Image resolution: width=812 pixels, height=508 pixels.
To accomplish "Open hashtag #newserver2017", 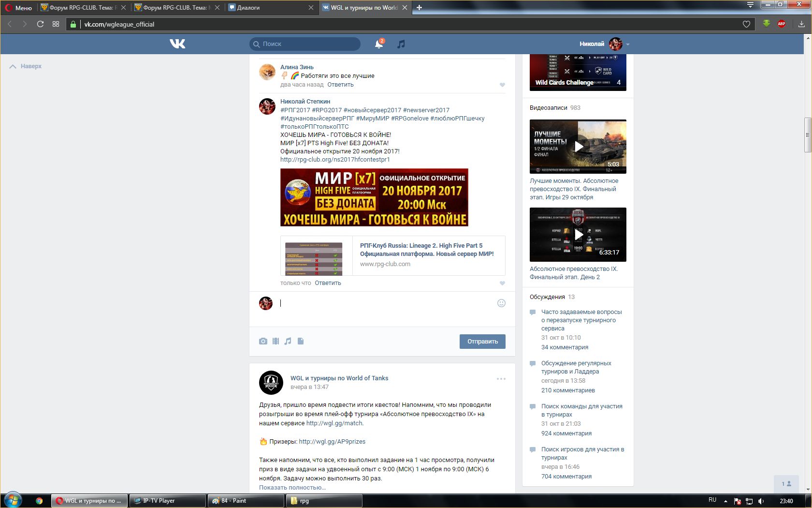I will pos(426,110).
